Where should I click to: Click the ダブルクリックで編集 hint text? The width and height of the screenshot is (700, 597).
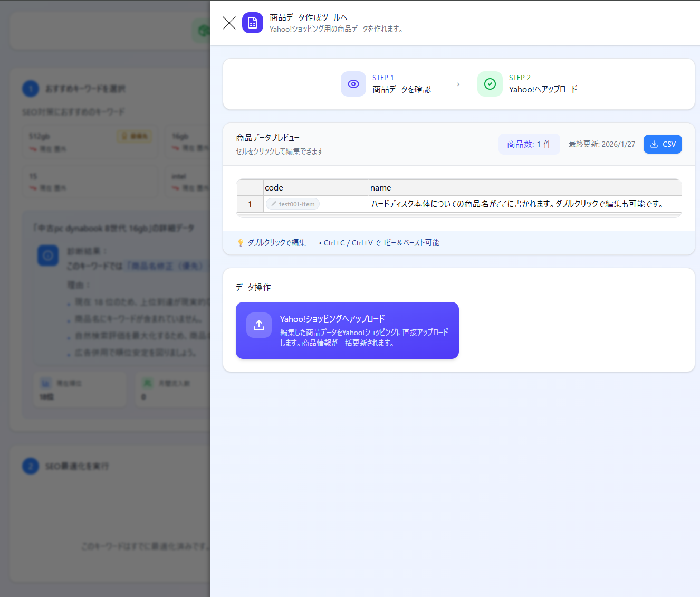[276, 242]
